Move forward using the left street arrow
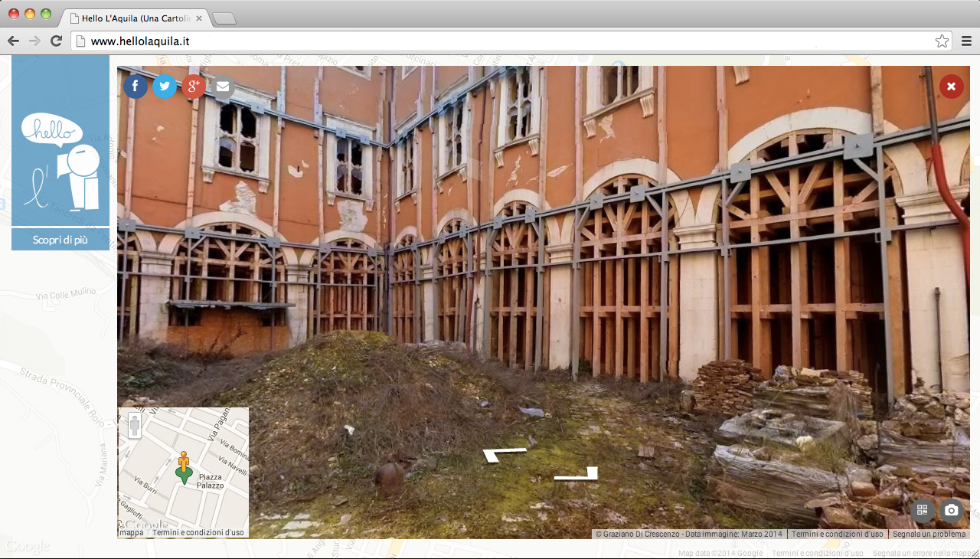 coord(505,455)
